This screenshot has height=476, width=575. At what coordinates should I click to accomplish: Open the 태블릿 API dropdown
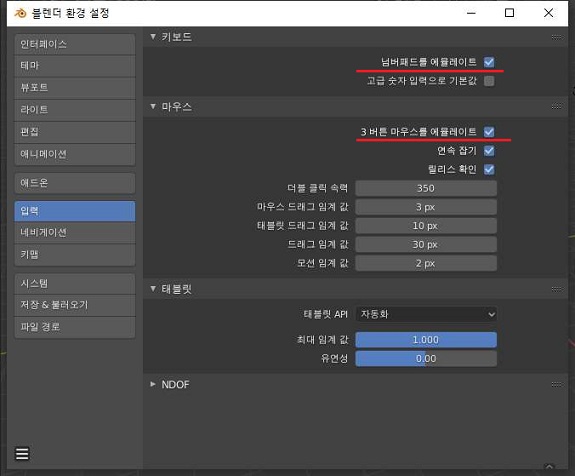[426, 314]
